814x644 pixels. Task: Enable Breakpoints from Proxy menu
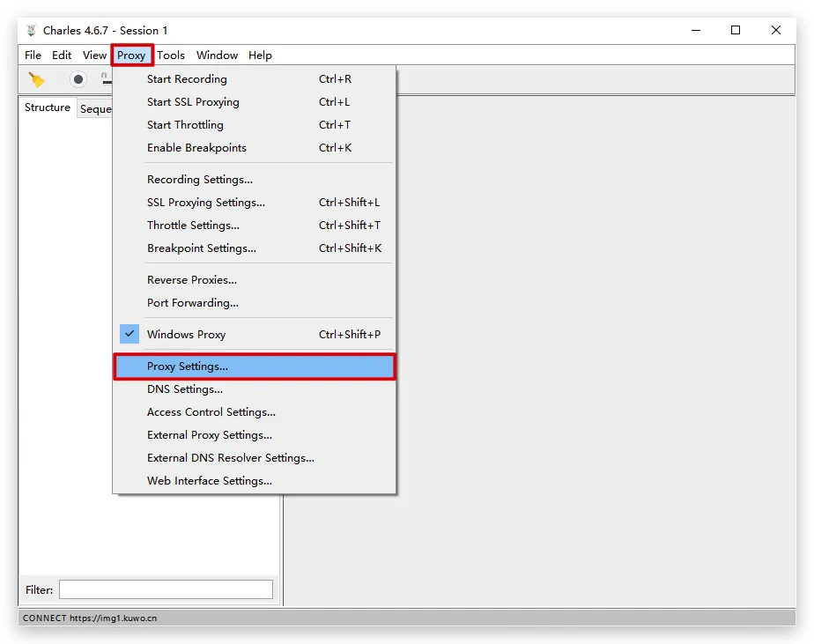196,148
